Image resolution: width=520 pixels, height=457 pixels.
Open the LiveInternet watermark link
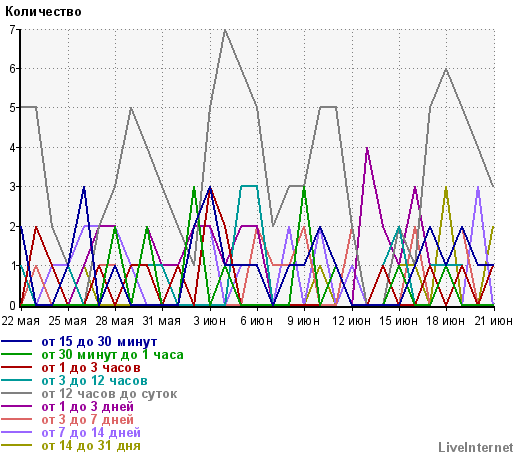point(476,448)
